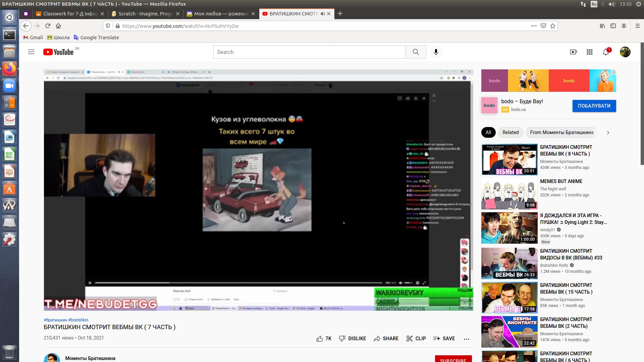Click the YouTube voice search microphone icon
Screen dimensions: 644x362
[436, 52]
